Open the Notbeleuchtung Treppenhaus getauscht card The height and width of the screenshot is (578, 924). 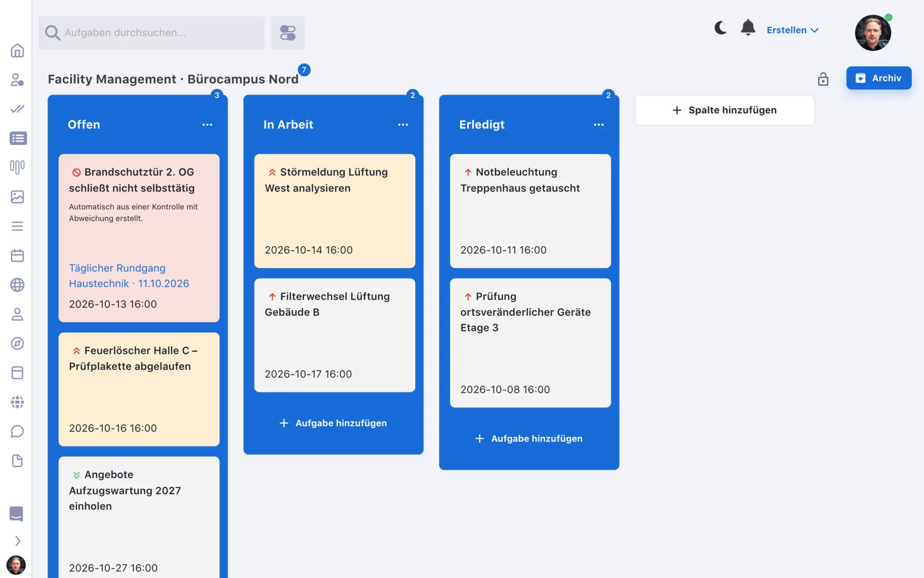pyautogui.click(x=530, y=211)
